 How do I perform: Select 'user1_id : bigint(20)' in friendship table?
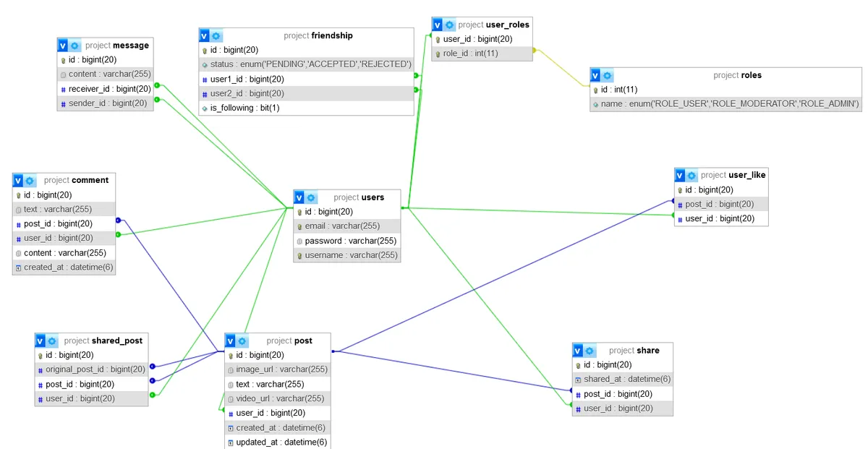[307, 79]
